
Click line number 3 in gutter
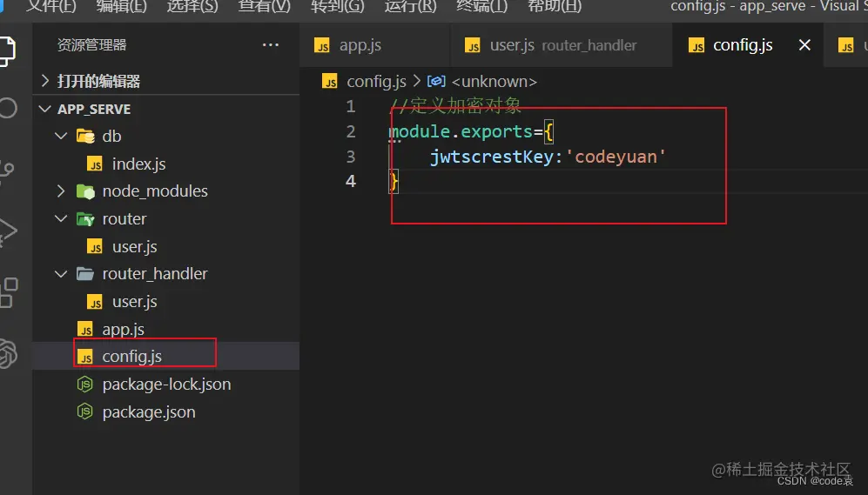(351, 157)
